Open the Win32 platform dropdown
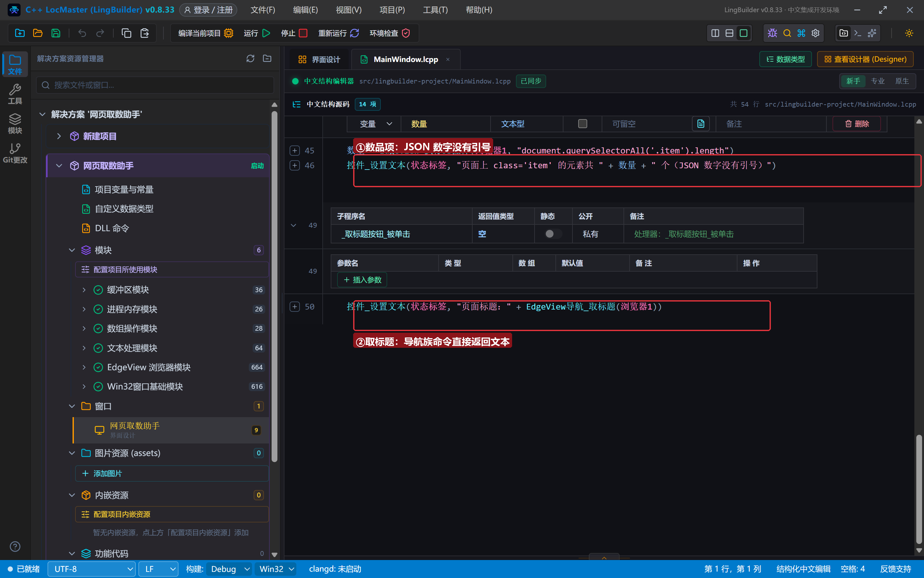 coord(276,569)
